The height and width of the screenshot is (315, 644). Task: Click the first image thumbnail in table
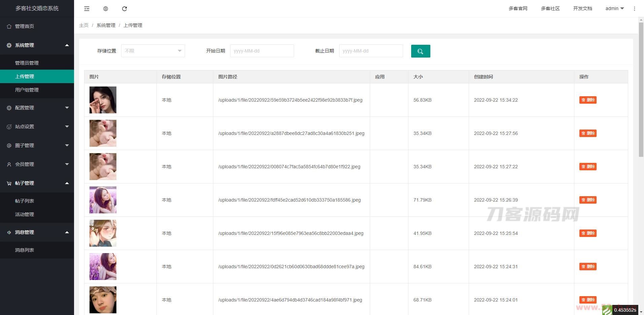[103, 100]
